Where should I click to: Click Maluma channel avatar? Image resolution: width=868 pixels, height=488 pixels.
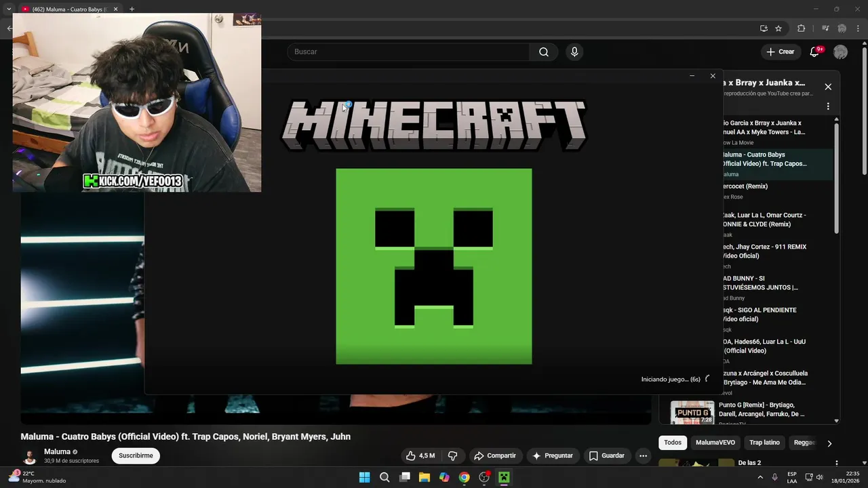29,456
